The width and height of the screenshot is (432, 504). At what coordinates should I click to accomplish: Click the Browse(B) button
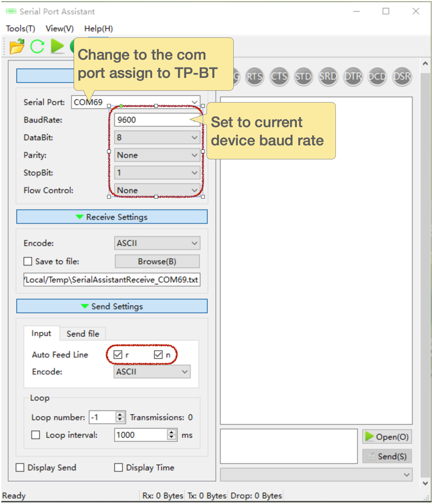pos(157,262)
